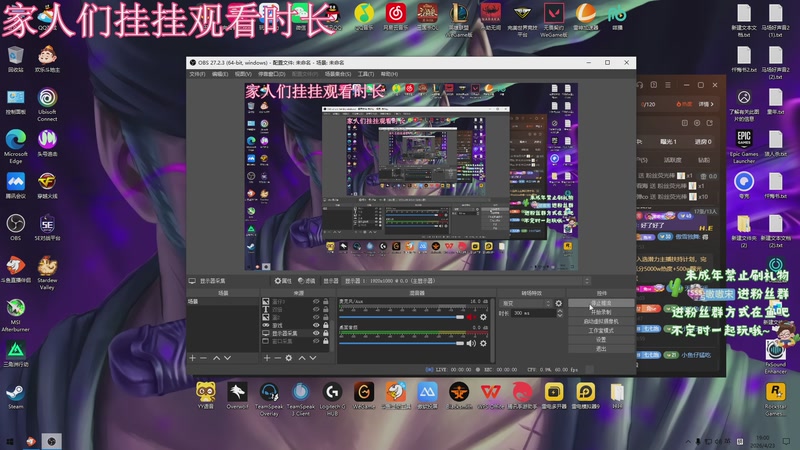The width and height of the screenshot is (800, 450).
Task: Toggle visibility of the third image source
Action: pos(316,317)
